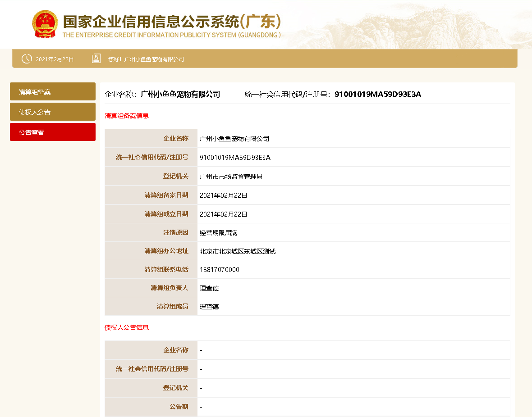
Task: Select the 清算组备案日期 value 2021年02月22日
Action: (x=223, y=195)
